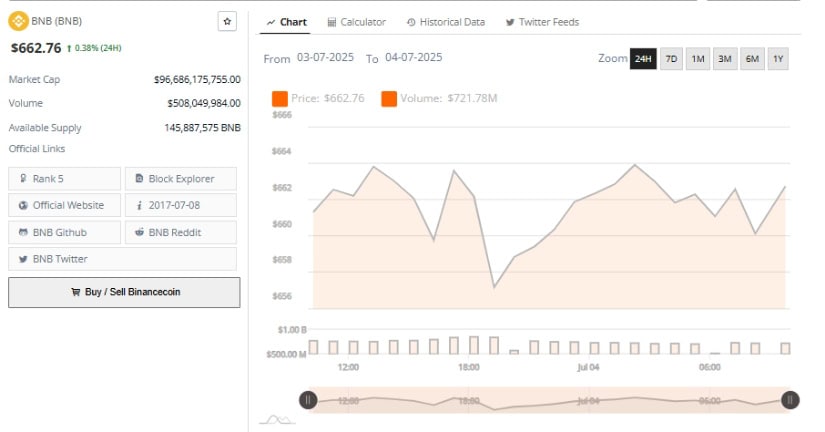Open the BNB Twitter link
Image resolution: width=825 pixels, height=432 pixels.
pyautogui.click(x=123, y=259)
